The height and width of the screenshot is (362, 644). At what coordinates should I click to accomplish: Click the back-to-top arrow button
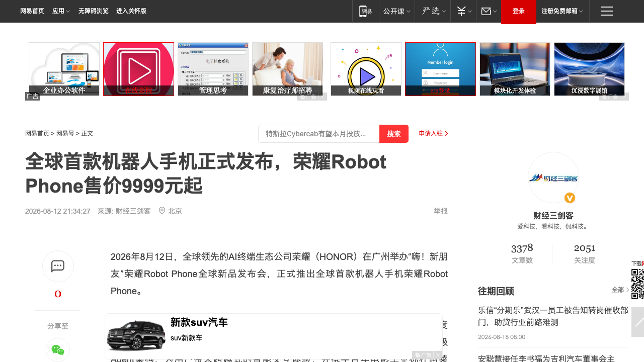point(637,322)
